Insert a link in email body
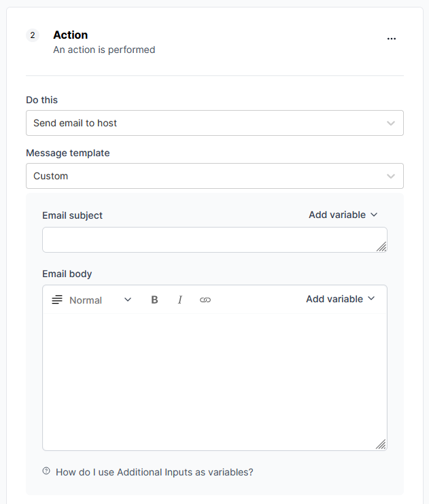 pyautogui.click(x=205, y=300)
